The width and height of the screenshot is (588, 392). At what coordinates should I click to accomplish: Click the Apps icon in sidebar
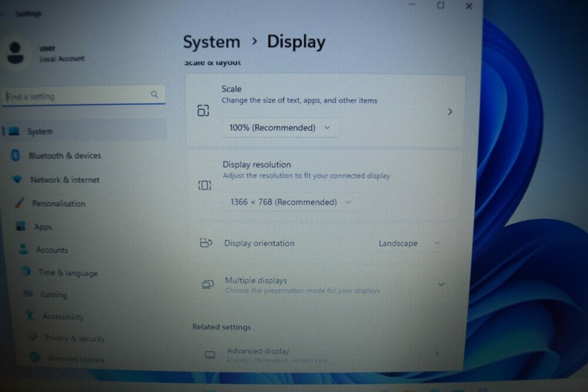click(x=21, y=226)
